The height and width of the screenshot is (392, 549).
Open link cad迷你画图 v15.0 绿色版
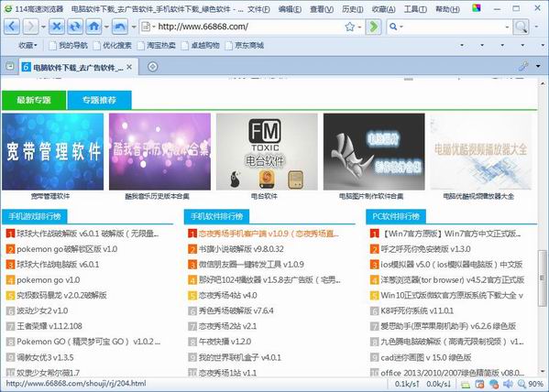[426, 358]
